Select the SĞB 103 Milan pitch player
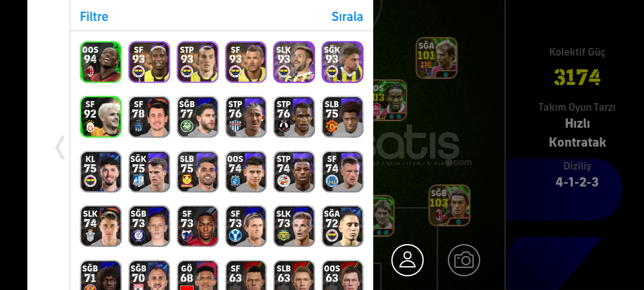Image resolution: width=644 pixels, height=290 pixels. [449, 205]
